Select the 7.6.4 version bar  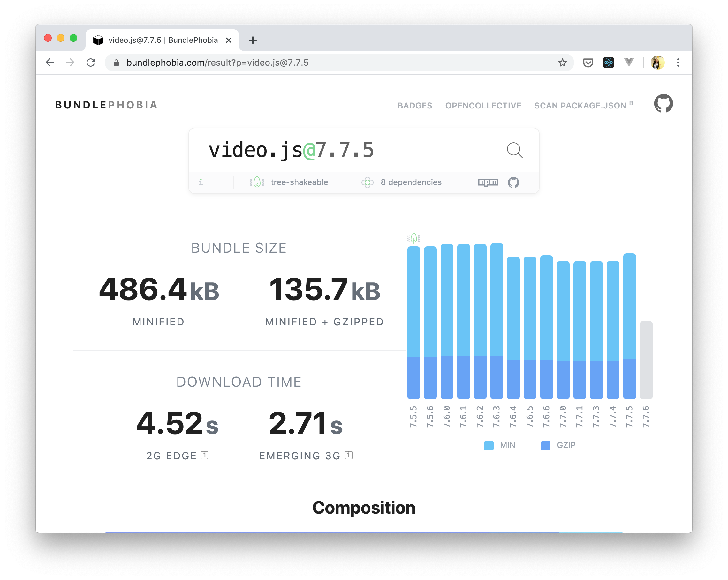coord(513,328)
